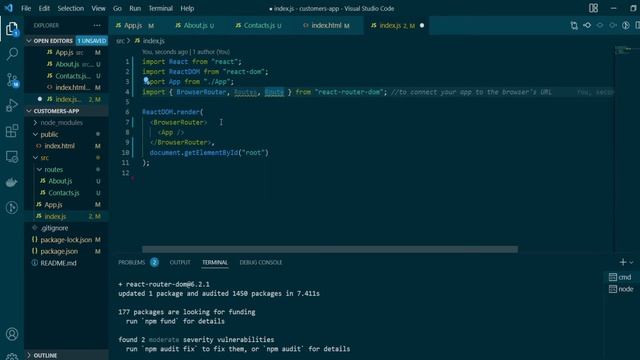
Task: Click the code minimap preview
Action: point(624,51)
